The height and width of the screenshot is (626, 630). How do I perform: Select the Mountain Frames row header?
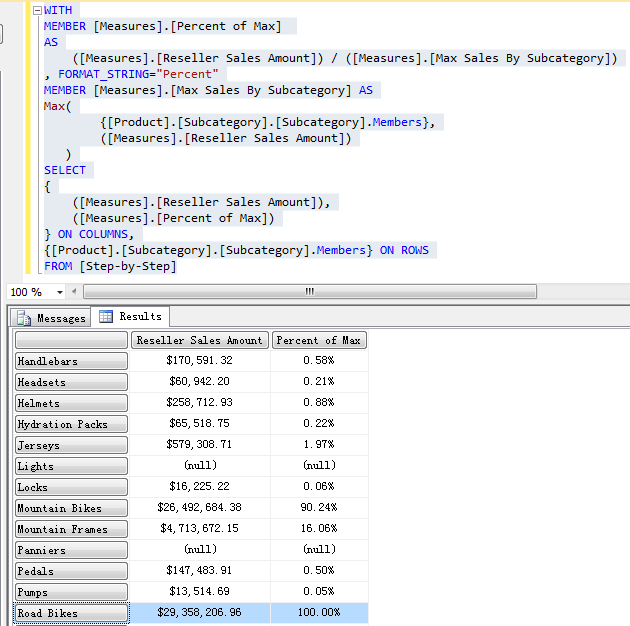[72, 529]
